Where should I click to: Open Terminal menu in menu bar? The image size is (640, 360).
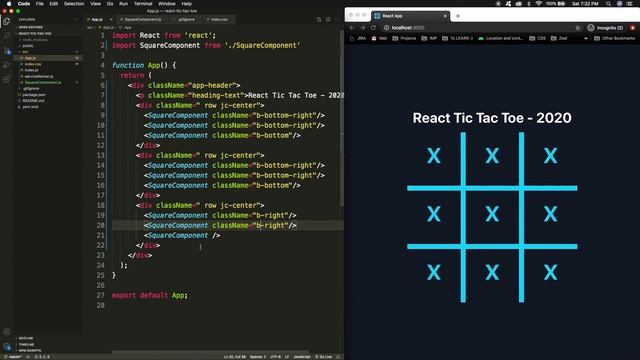coord(143,3)
